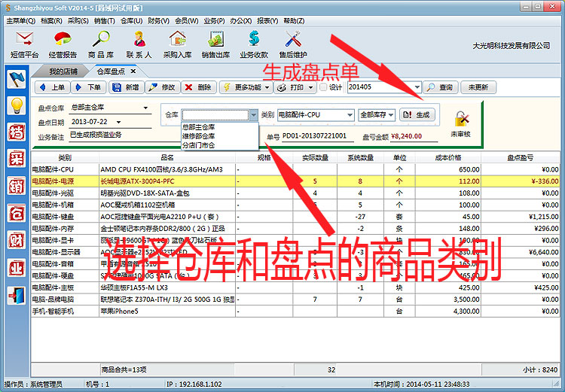Open the 201405 period dropdown
565x392 pixels.
coord(417,87)
